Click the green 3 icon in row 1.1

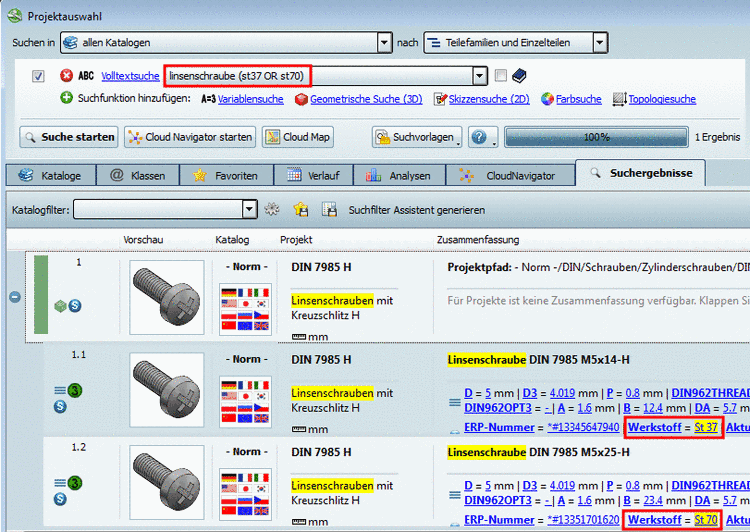75,390
